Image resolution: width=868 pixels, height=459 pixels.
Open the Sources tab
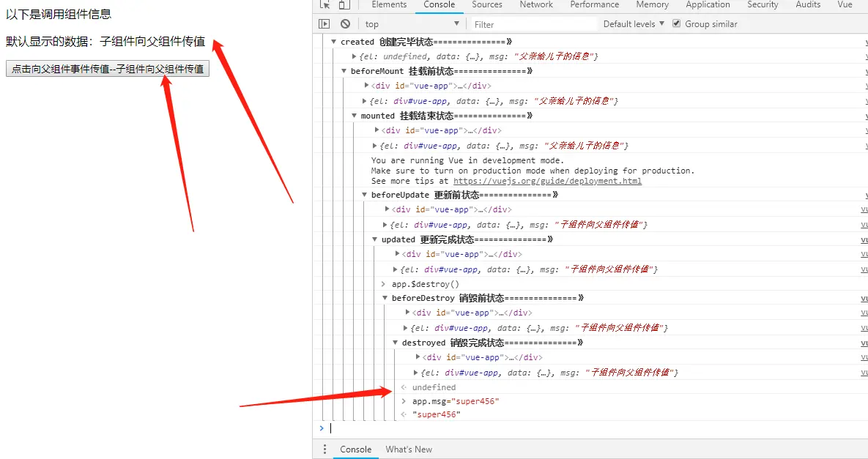(487, 4)
